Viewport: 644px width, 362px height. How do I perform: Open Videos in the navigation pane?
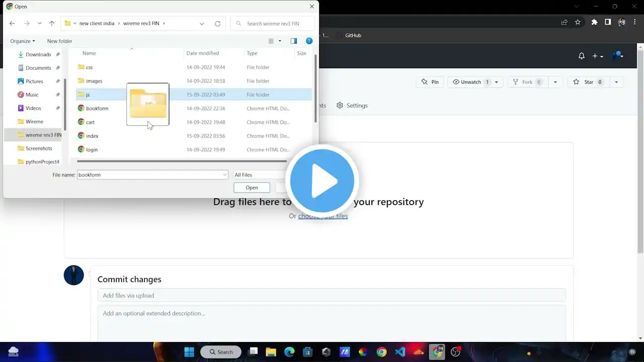tap(33, 108)
